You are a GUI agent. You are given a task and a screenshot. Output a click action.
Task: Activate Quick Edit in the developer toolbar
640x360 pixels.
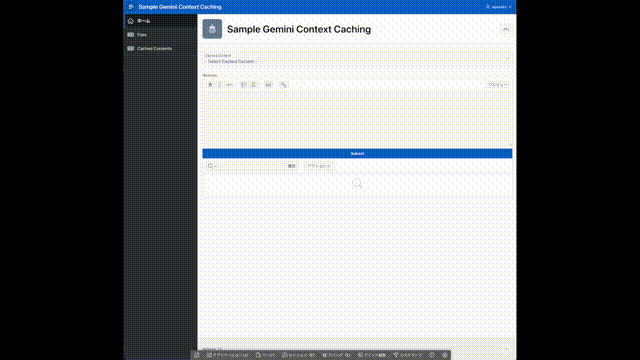(372, 355)
